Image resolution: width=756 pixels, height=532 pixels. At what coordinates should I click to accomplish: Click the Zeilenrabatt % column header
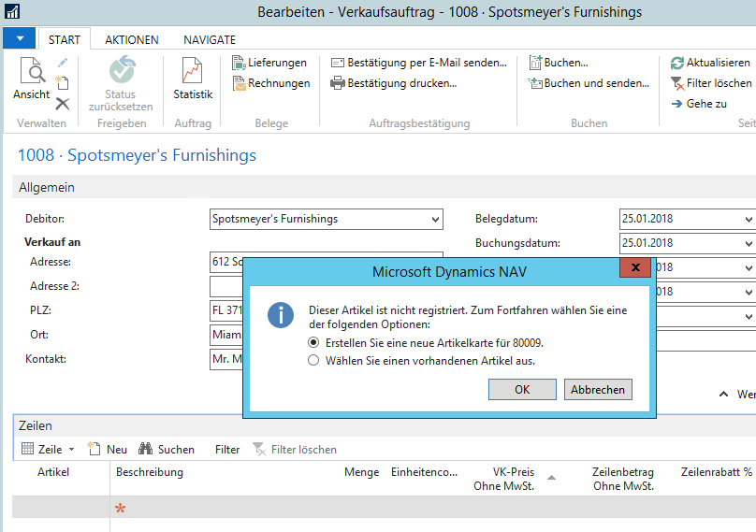tap(716, 472)
